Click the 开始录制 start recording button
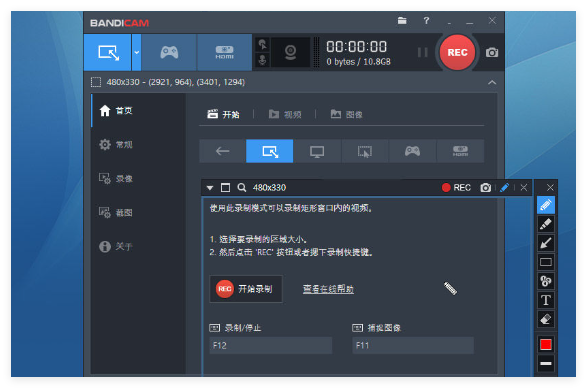This screenshot has height=388, width=587. pyautogui.click(x=246, y=289)
